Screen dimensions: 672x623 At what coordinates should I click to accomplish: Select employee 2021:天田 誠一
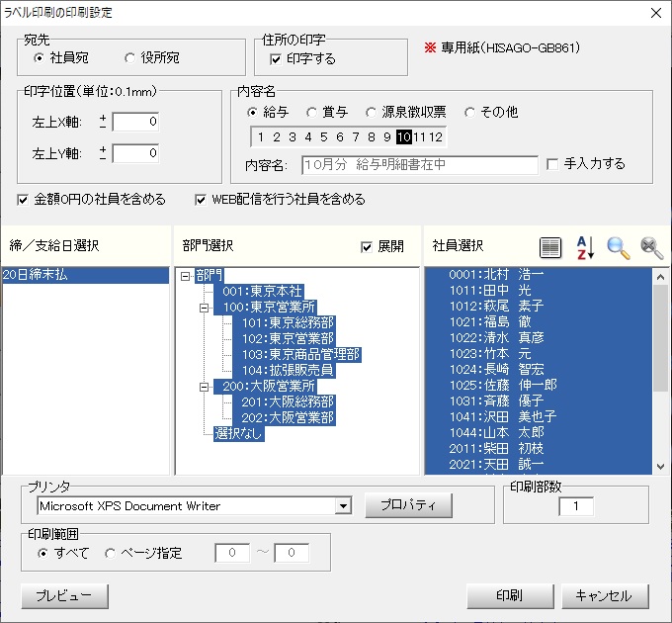click(x=539, y=465)
